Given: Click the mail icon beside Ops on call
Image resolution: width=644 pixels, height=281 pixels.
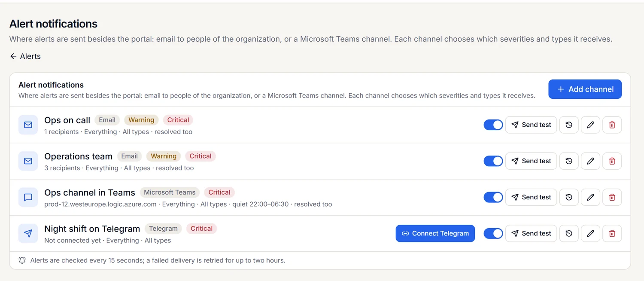Looking at the screenshot, I should pyautogui.click(x=28, y=125).
